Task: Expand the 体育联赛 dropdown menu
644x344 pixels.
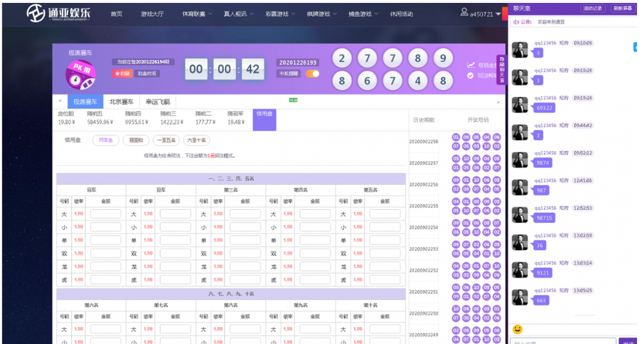Action: point(197,14)
